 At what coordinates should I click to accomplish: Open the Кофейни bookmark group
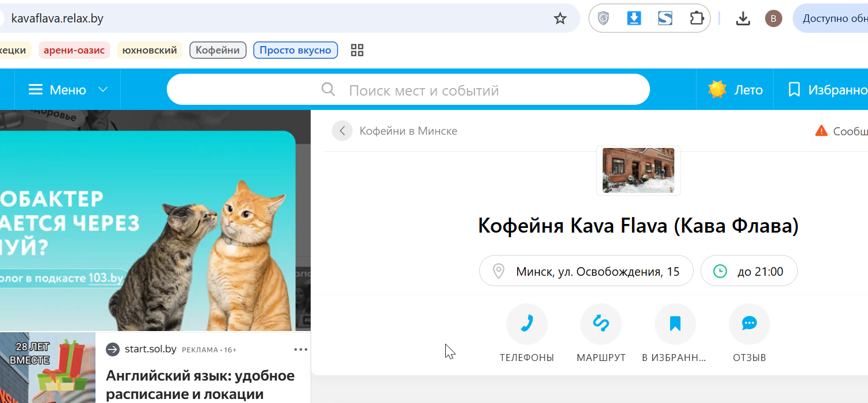click(217, 50)
